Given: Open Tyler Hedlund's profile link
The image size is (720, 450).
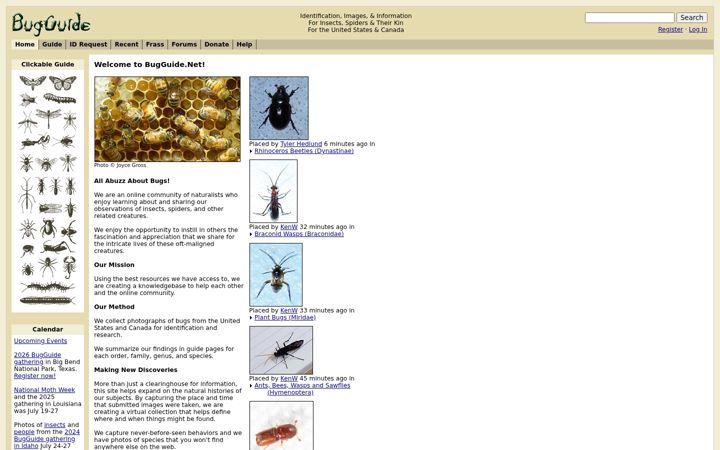Looking at the screenshot, I should tap(301, 144).
